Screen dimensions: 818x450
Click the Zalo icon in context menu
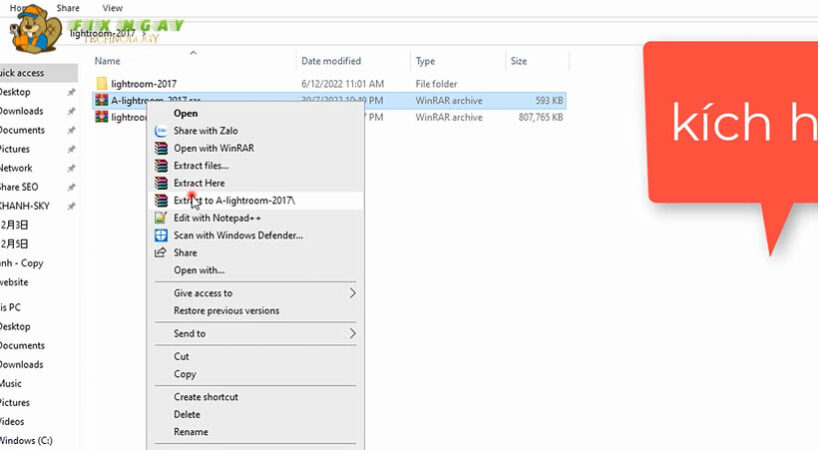[160, 130]
